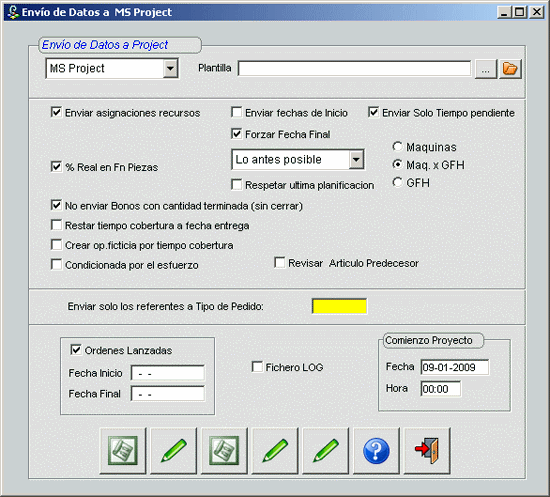The height and width of the screenshot is (497, 550).
Task: Click the Project sheet icon flanked by pencil buttons
Action: point(224,451)
